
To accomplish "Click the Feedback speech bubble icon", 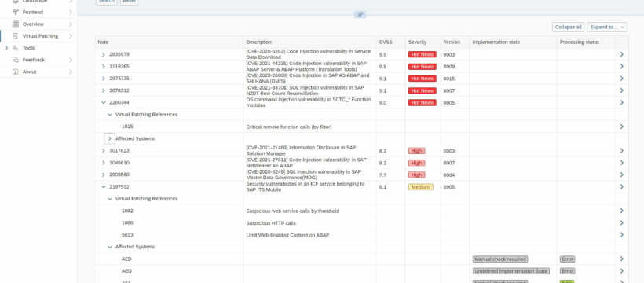I will pos(16,60).
